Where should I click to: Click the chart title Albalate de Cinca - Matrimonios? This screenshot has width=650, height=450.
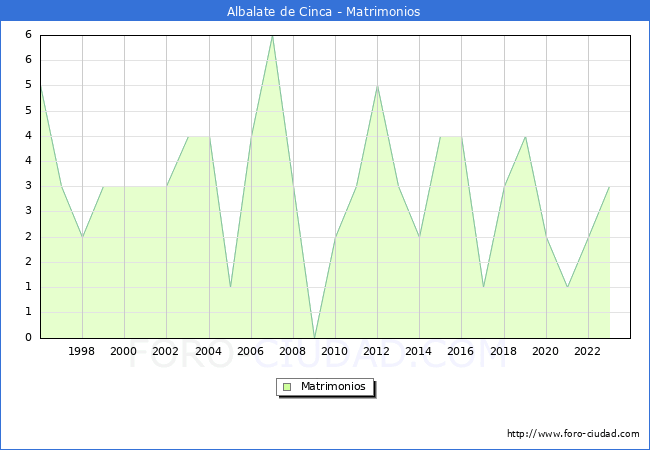coord(323,11)
